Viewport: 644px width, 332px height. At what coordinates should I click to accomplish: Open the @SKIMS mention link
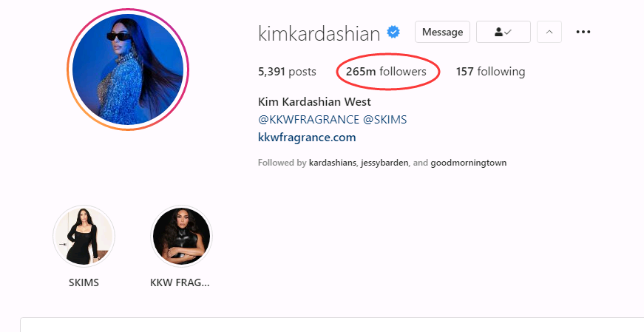tap(384, 120)
